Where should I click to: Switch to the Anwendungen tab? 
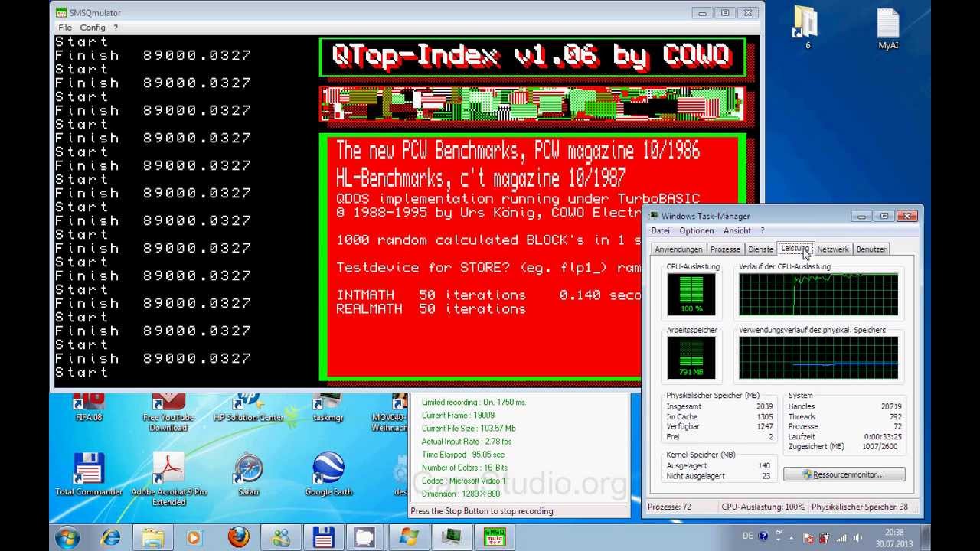(x=678, y=249)
